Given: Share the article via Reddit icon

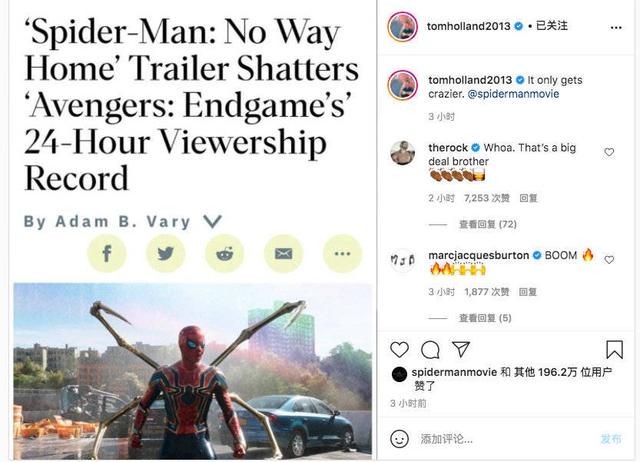Looking at the screenshot, I should 224,253.
